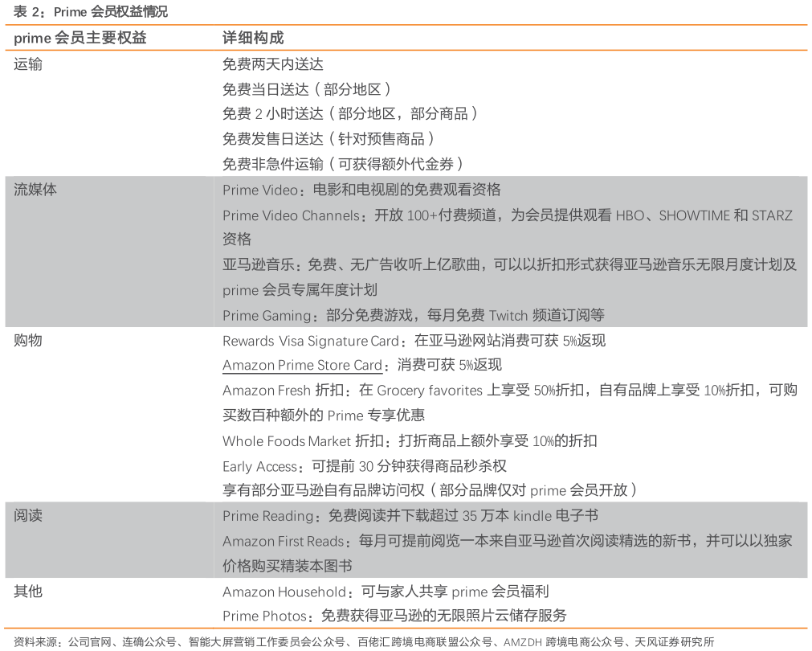The image size is (812, 651).
Task: Click the 其他 category row label
Action: 27,591
